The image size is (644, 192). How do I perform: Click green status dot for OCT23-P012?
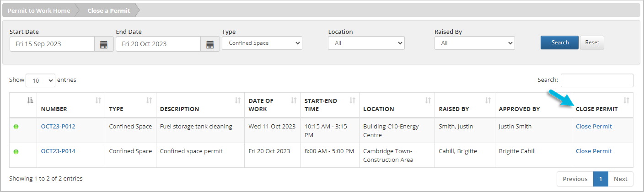[x=16, y=127]
